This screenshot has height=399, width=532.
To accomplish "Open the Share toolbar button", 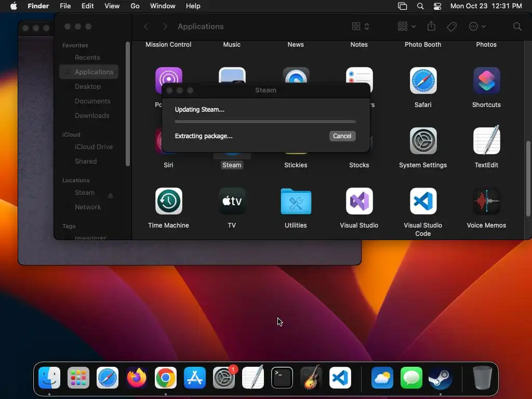I will tap(431, 26).
